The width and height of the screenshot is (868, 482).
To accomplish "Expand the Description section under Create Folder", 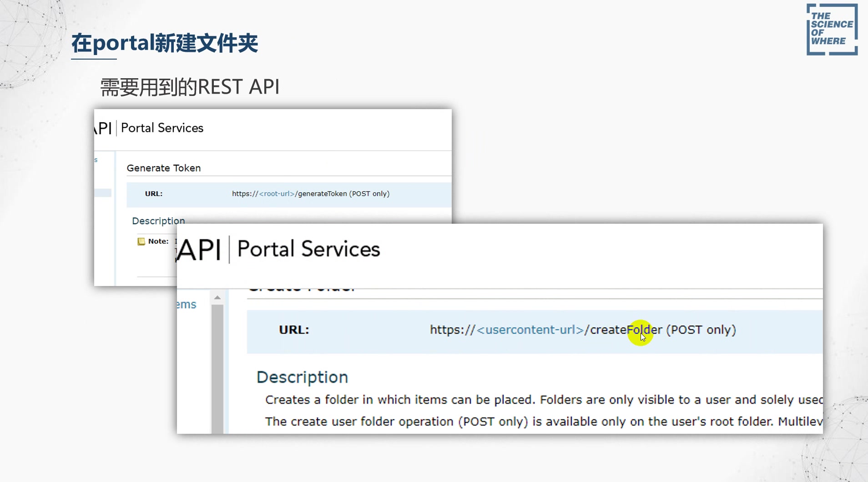I will click(x=302, y=377).
